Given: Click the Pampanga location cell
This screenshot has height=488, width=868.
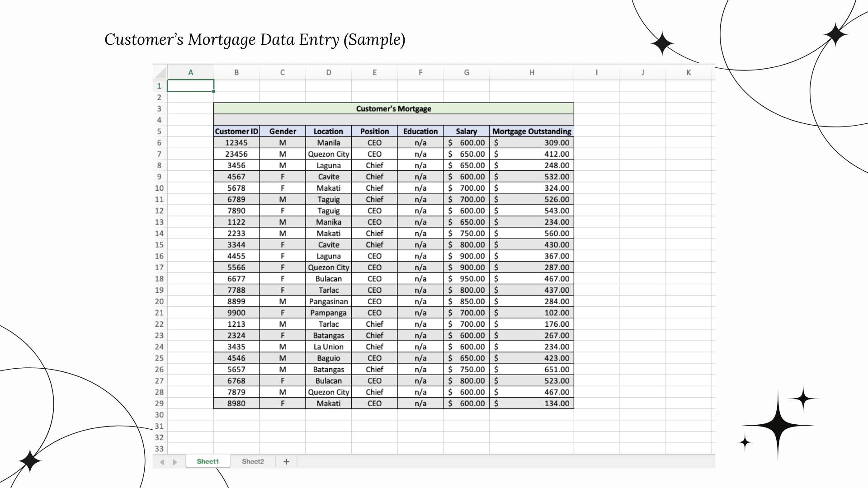Looking at the screenshot, I should (x=329, y=313).
